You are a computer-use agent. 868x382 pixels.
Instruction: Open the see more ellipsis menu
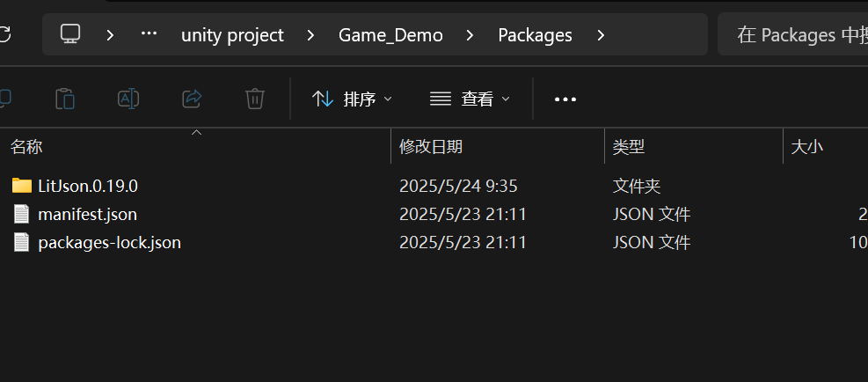[565, 99]
